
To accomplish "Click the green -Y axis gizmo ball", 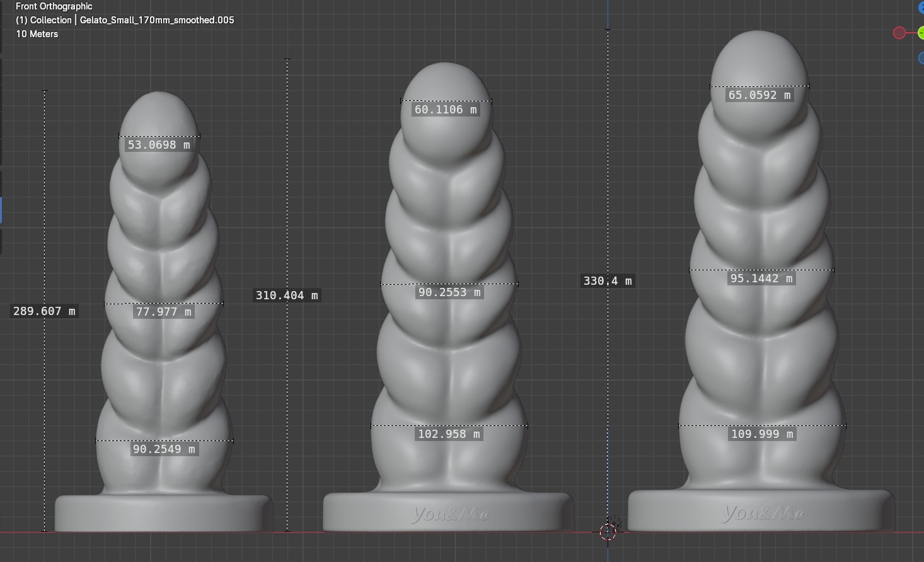I will 921,33.
